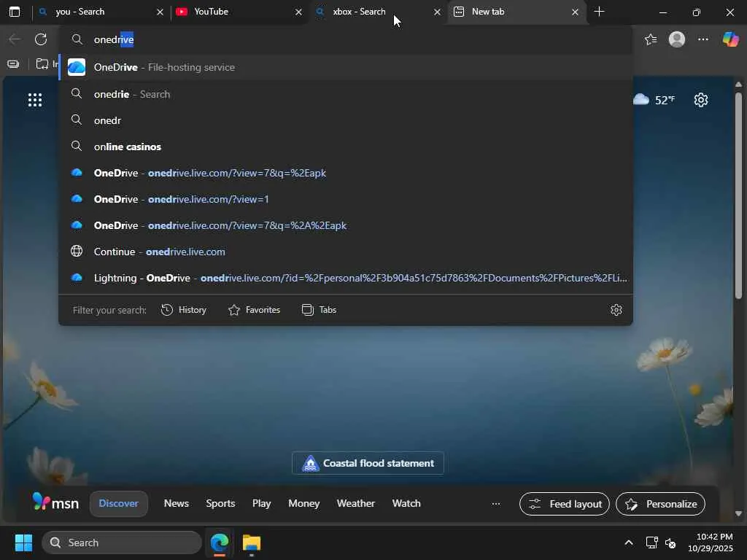This screenshot has width=747, height=560.
Task: Open the Watch feed tab
Action: tap(406, 503)
